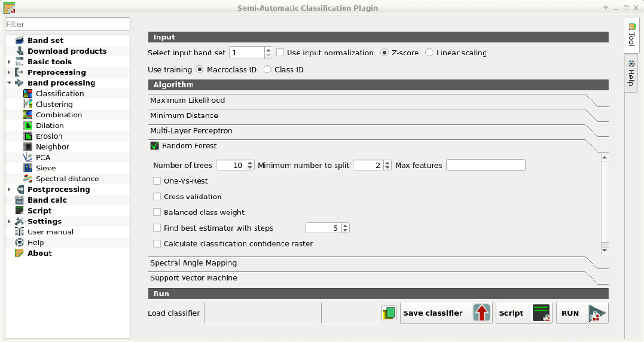
Task: Open User manual tree entry
Action: (50, 232)
